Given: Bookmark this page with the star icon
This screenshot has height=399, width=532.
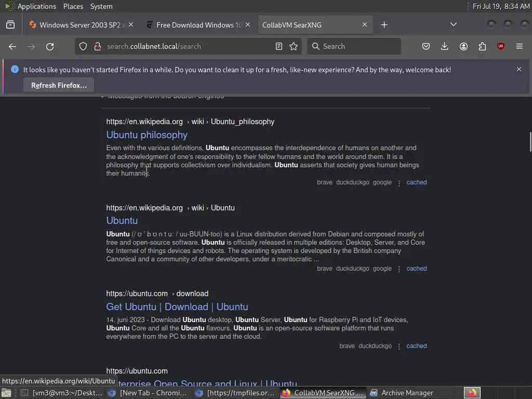Looking at the screenshot, I should point(294,46).
